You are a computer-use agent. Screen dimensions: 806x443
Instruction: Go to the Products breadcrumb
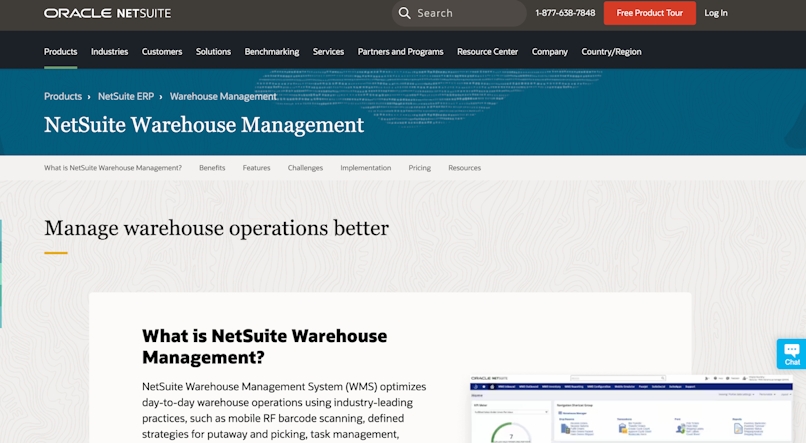pos(63,96)
